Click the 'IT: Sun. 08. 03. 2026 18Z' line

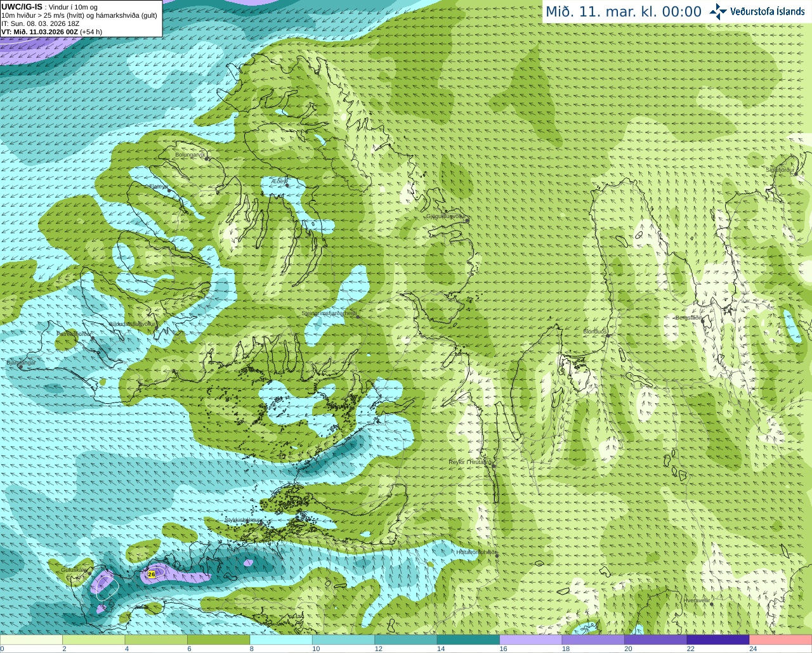pos(40,23)
